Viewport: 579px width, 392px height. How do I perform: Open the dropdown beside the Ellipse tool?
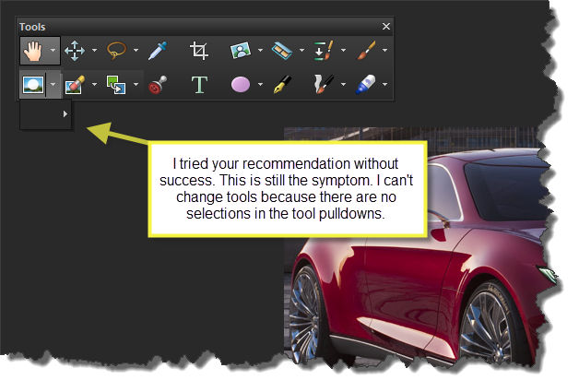click(261, 85)
